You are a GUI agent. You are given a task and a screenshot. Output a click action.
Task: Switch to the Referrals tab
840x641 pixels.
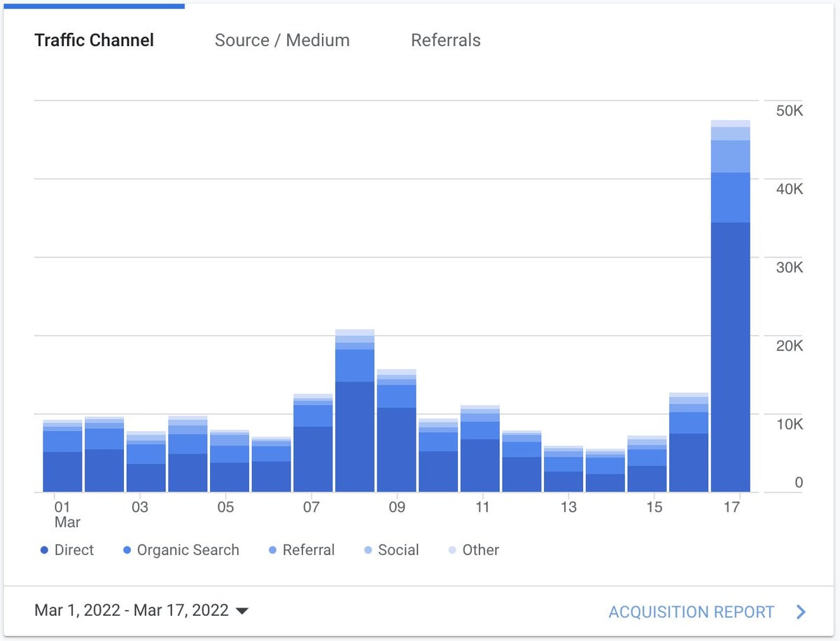click(446, 40)
